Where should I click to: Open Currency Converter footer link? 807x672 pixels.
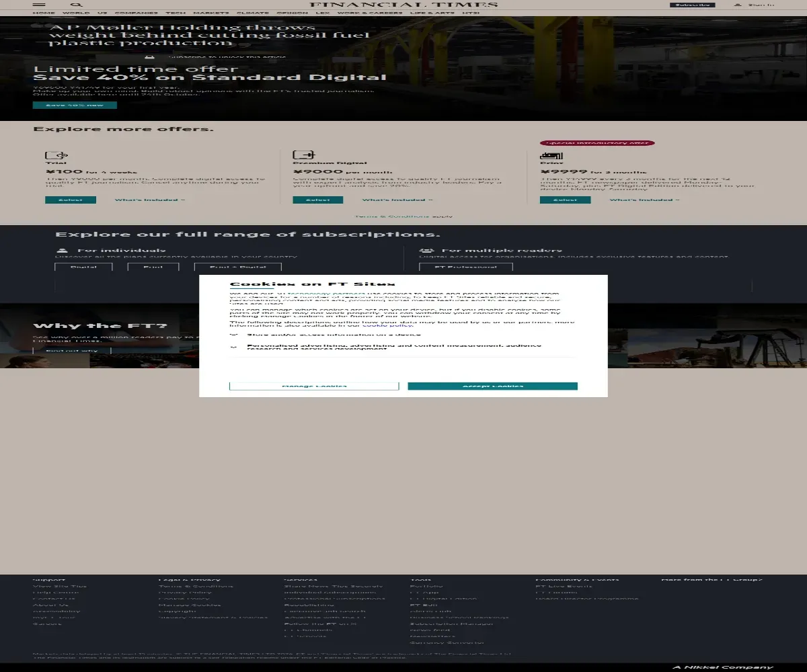point(447,642)
